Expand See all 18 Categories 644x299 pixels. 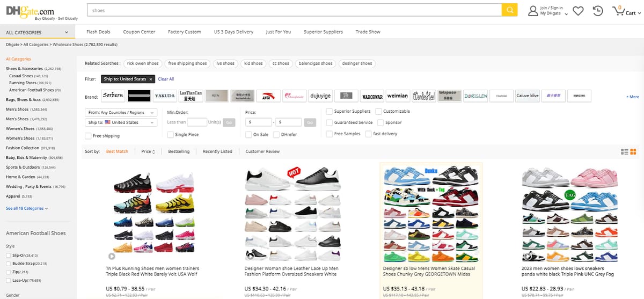(27, 208)
